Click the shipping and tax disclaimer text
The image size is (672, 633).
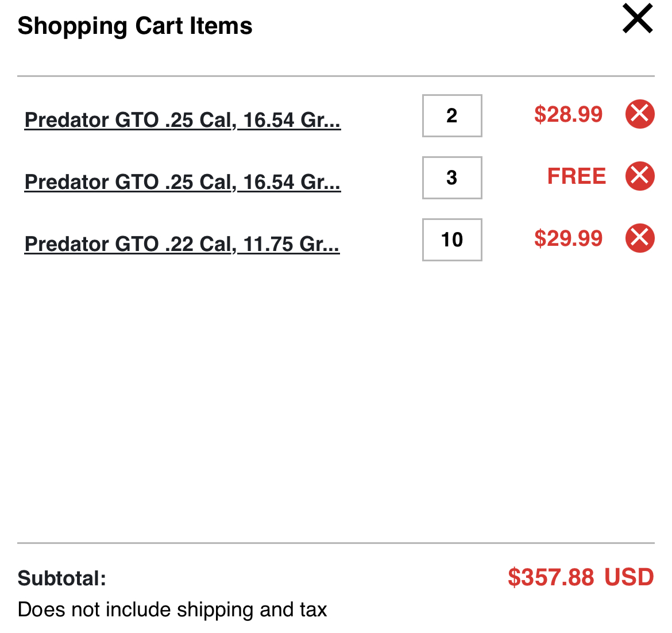tap(172, 609)
